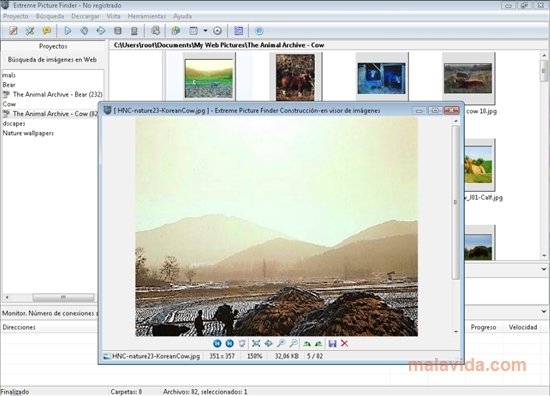Save the image with the floppy disk icon
Image resolution: width=550 pixels, height=396 pixels.
tap(333, 343)
